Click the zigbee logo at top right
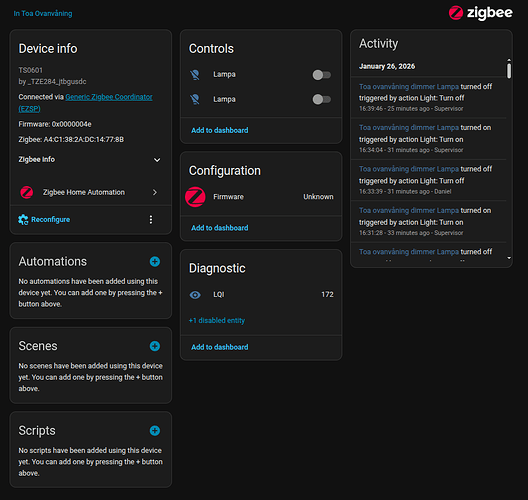Image resolution: width=528 pixels, height=500 pixels. (x=481, y=13)
